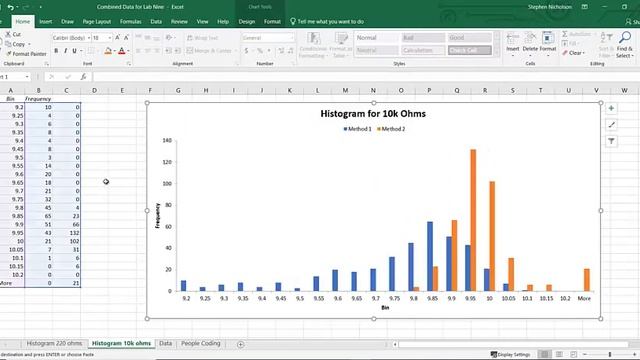Open Display Settings in status bar
Screen dimensions: 640x360
tap(510, 354)
